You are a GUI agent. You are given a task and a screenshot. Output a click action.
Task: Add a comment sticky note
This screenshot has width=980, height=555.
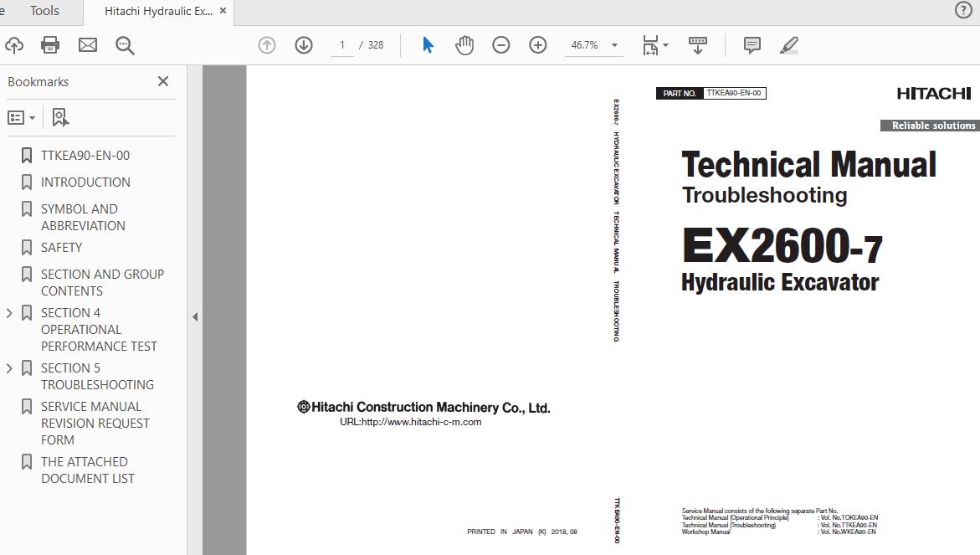(752, 45)
